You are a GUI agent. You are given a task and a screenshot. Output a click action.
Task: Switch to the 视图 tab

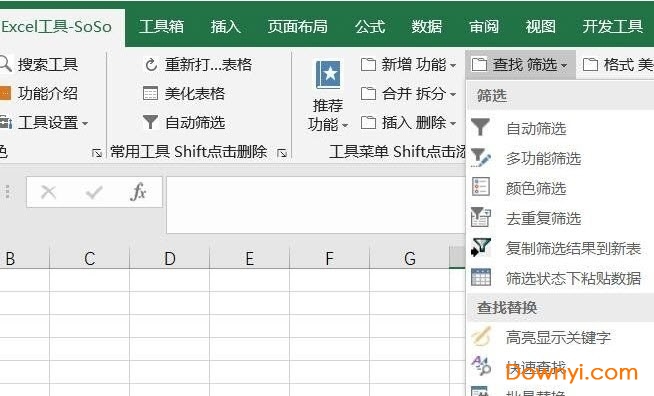[x=541, y=27]
